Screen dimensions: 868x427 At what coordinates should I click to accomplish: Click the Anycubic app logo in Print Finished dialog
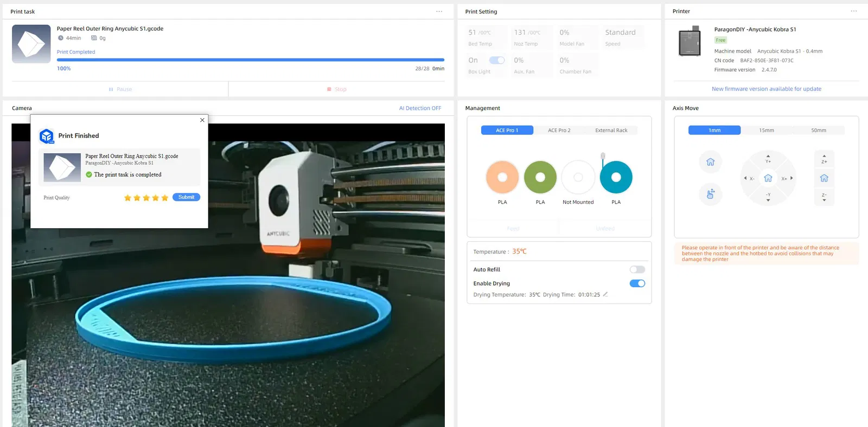47,136
